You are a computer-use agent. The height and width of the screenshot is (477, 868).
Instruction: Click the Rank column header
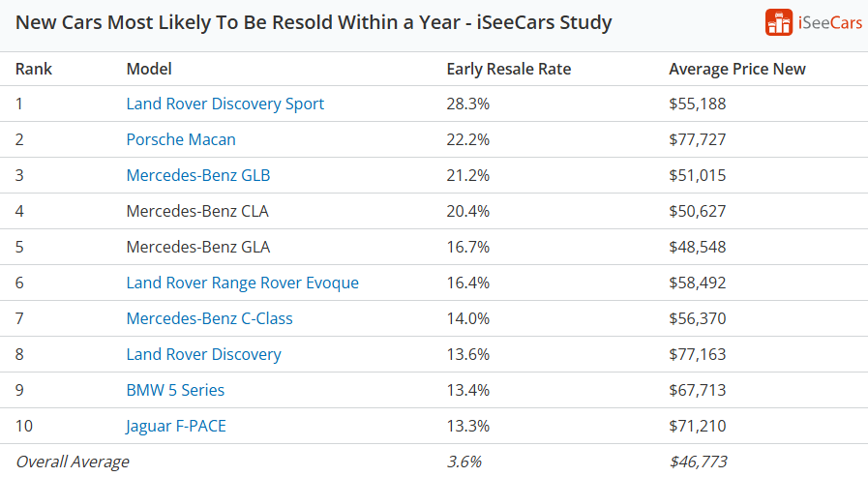(34, 69)
